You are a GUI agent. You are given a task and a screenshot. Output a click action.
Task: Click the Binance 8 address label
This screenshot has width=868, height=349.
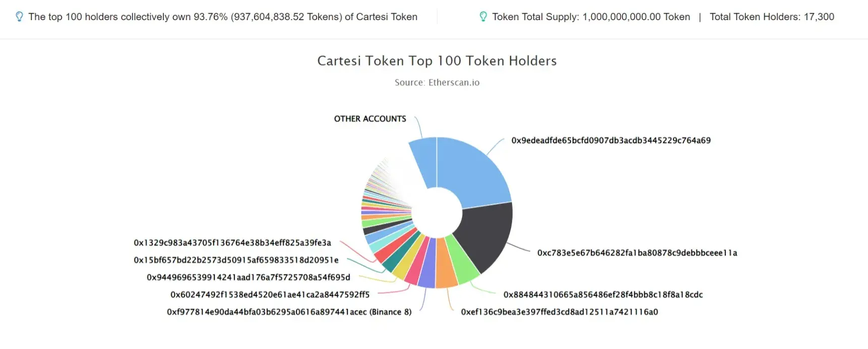coord(289,312)
